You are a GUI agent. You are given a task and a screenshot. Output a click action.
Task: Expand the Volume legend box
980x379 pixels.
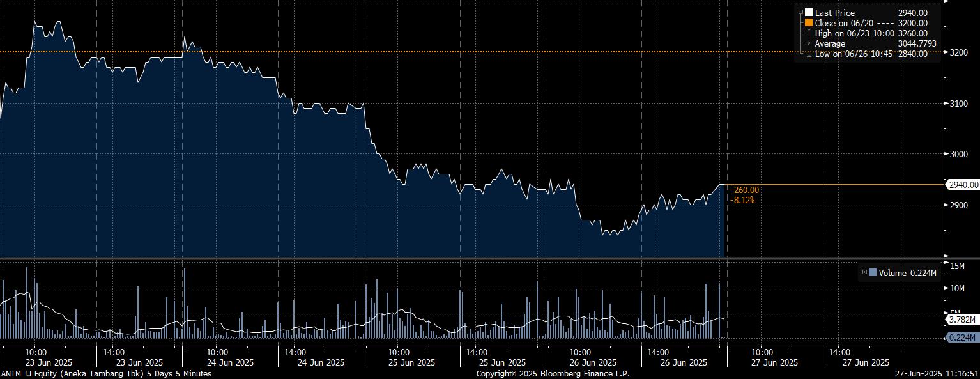point(864,273)
